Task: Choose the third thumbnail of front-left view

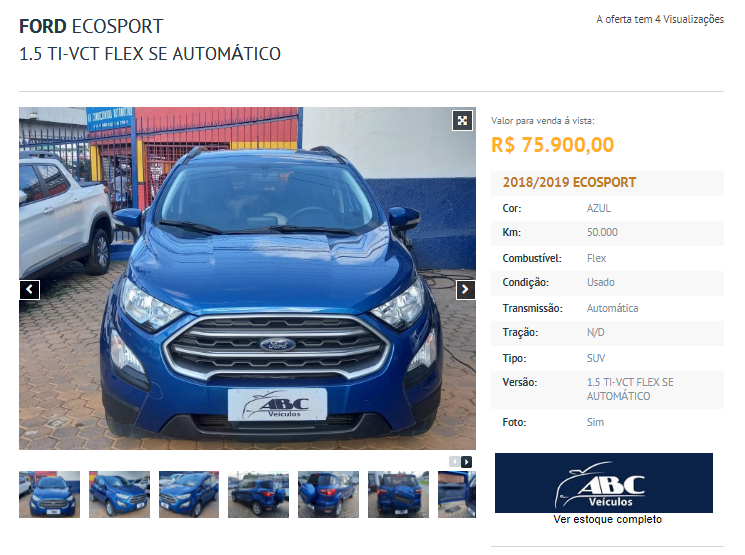Action: click(x=189, y=494)
